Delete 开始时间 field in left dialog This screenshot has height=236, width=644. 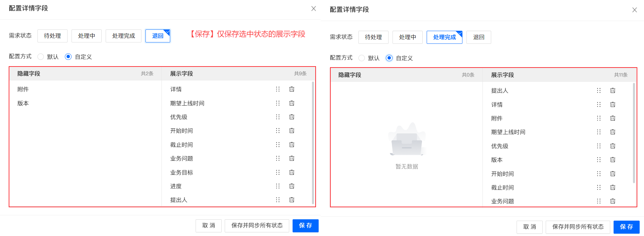point(292,131)
